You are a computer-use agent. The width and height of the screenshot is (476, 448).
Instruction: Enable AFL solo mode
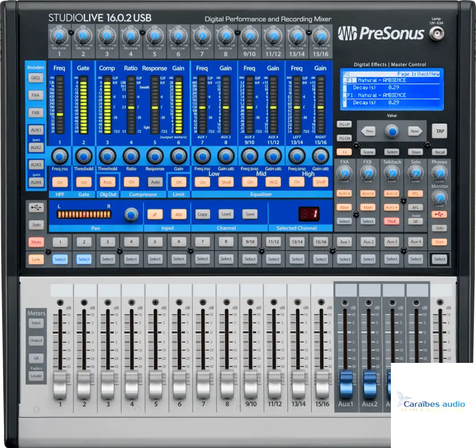416,208
